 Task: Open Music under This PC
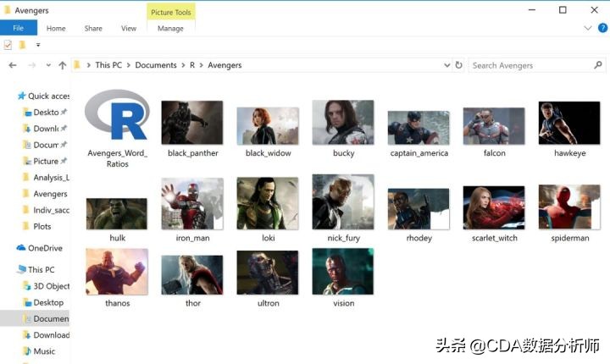(39, 351)
